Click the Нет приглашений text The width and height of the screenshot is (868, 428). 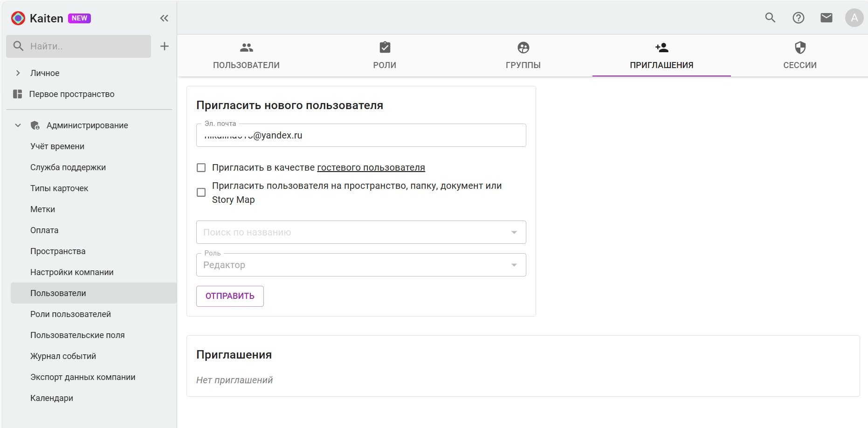click(x=234, y=380)
